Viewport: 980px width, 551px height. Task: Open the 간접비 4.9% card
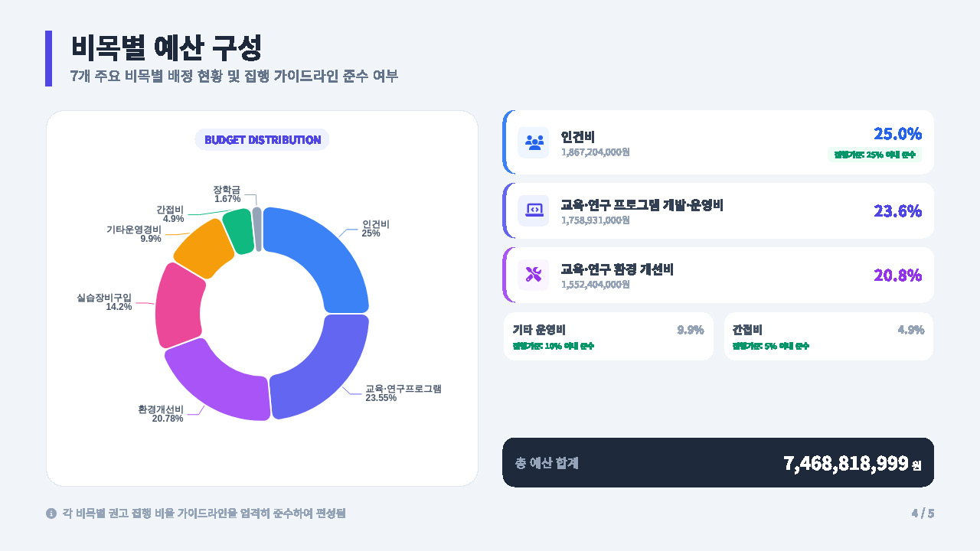point(828,336)
